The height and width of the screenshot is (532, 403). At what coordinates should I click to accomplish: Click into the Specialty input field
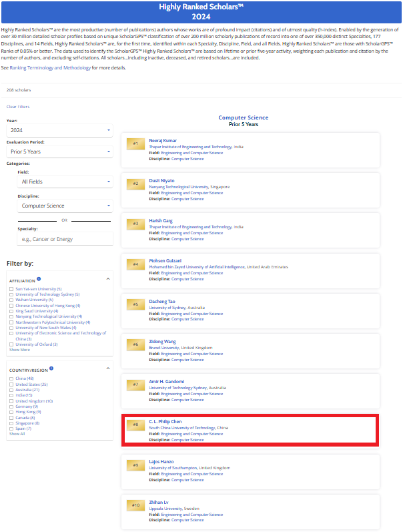tap(65, 239)
